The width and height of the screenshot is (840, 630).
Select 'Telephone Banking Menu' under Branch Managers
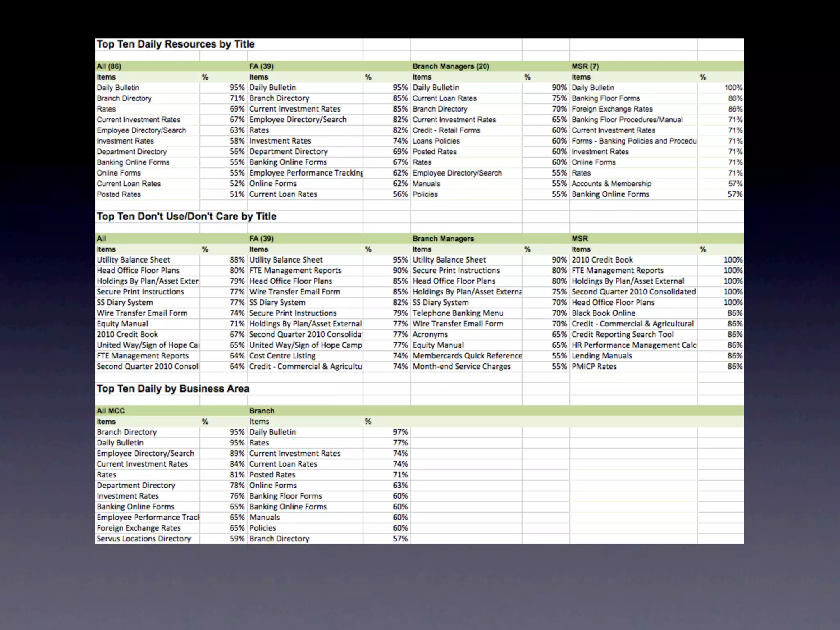[458, 313]
